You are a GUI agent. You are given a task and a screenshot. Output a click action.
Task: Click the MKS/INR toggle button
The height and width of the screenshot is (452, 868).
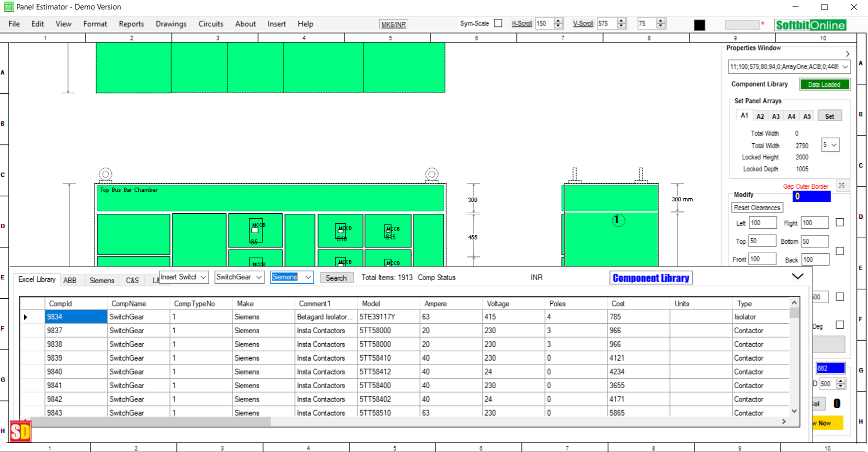click(393, 24)
